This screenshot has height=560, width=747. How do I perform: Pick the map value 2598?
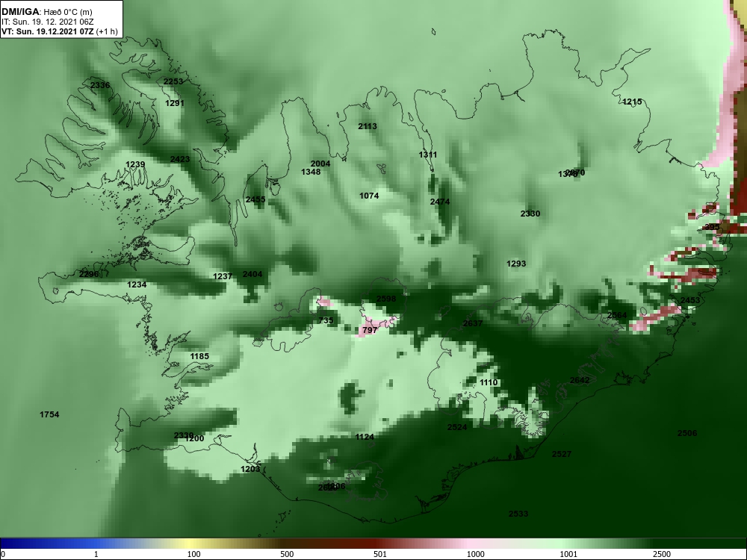pyautogui.click(x=386, y=299)
